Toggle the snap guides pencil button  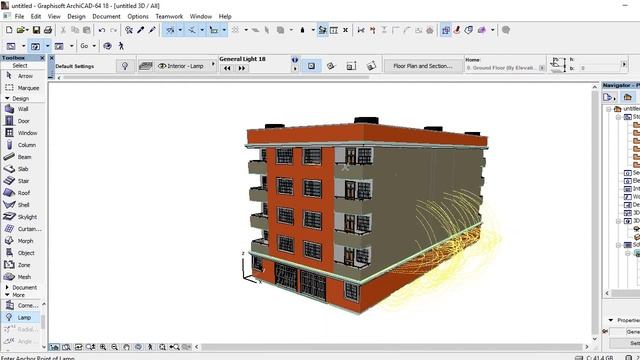(192, 30)
